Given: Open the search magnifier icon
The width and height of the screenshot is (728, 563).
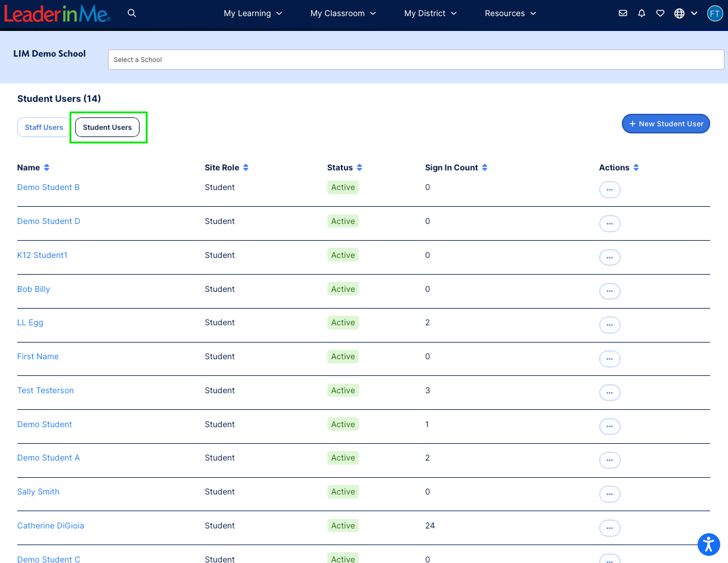Looking at the screenshot, I should (x=132, y=13).
